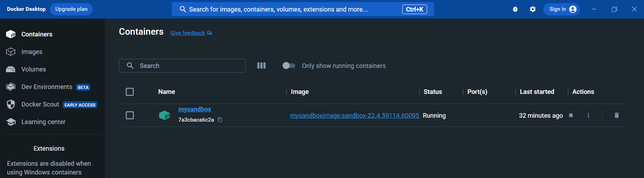Click the Extensions heading in the sidebar

(x=49, y=149)
